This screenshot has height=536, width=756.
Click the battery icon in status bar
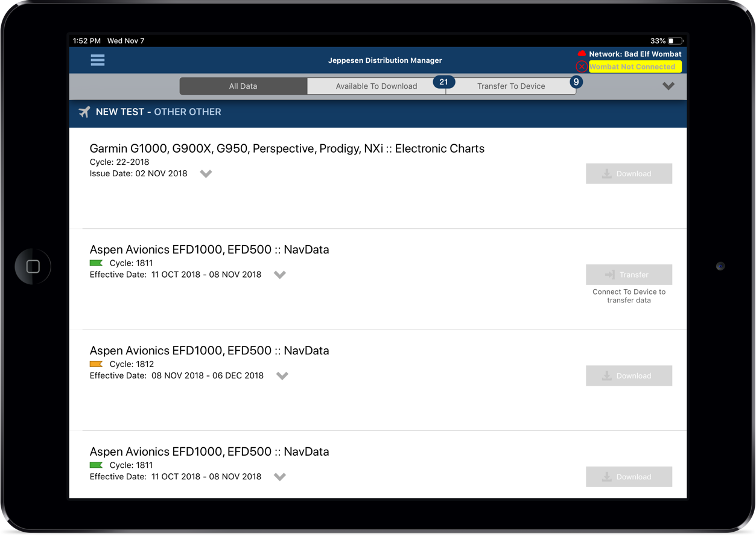click(676, 41)
